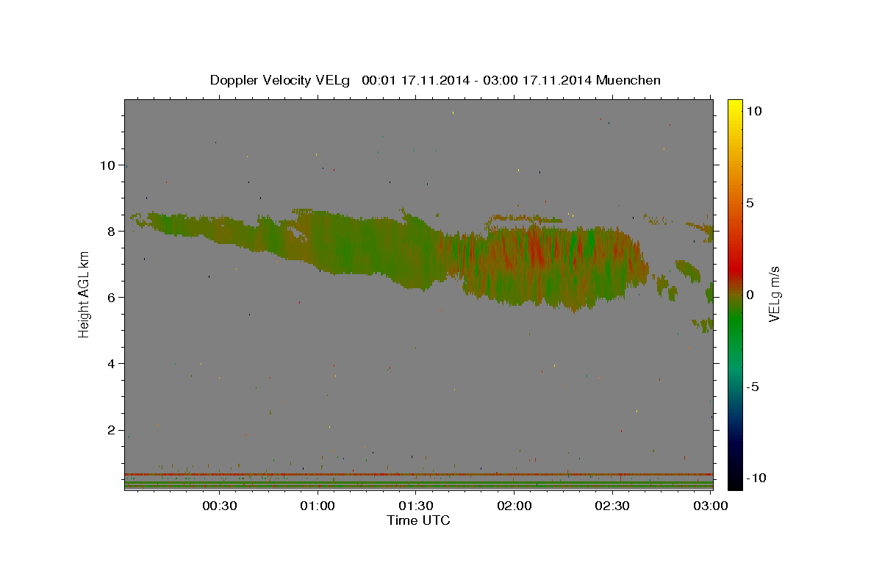Click the height tick label 10
This screenshot has height=588, width=882.
[x=107, y=165]
